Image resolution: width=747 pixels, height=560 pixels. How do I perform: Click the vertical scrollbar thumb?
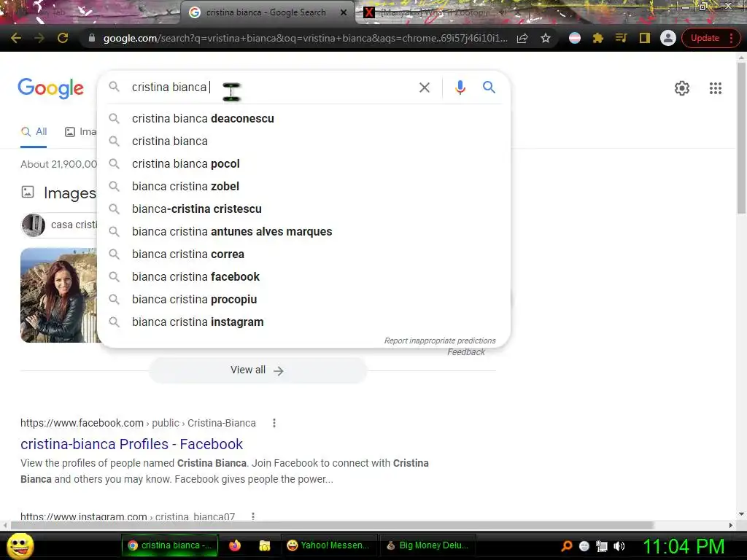tap(741, 138)
